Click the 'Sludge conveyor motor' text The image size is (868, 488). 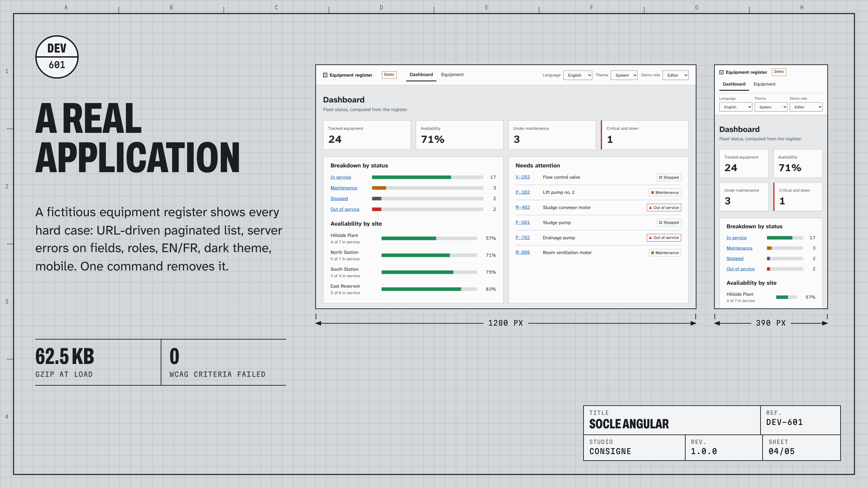click(x=567, y=208)
